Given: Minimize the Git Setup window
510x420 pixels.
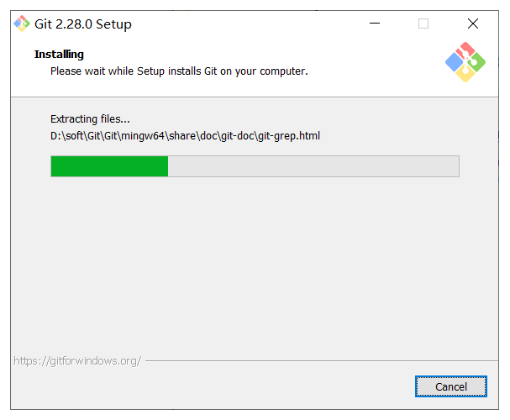Looking at the screenshot, I should point(375,24).
